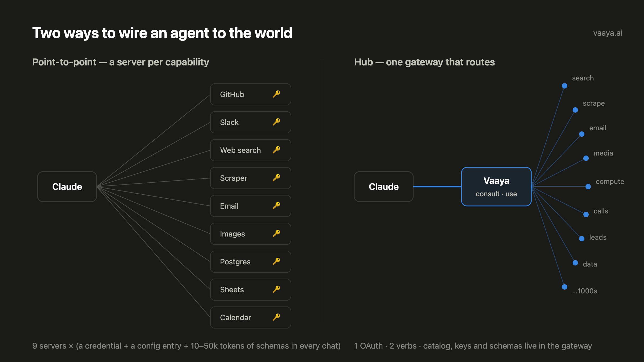Click the key icon in the Postgres box
The width and height of the screenshot is (644, 362).
(x=276, y=261)
